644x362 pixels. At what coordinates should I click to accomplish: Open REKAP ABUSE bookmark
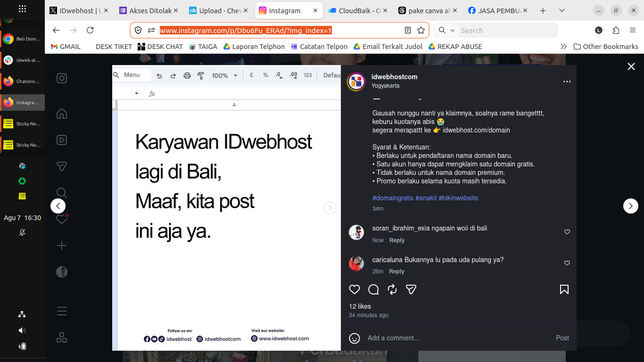click(x=455, y=47)
